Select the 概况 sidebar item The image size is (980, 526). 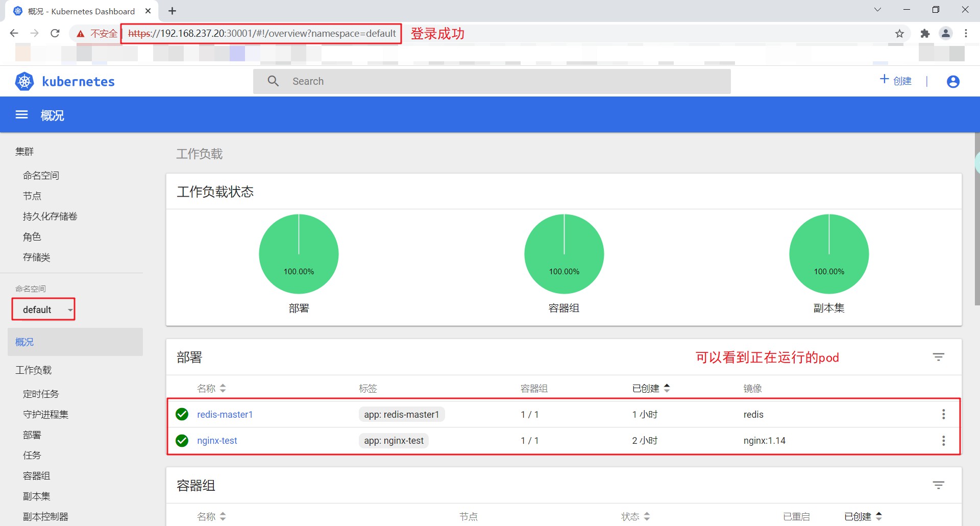pyautogui.click(x=75, y=342)
